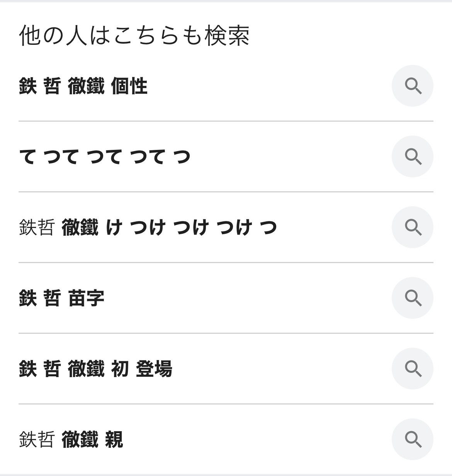Choose the 鉄 哲 苗字 related search

click(61, 298)
